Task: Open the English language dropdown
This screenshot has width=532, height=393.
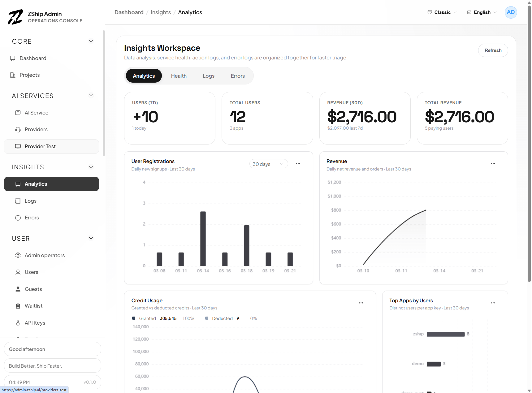Action: point(482,12)
